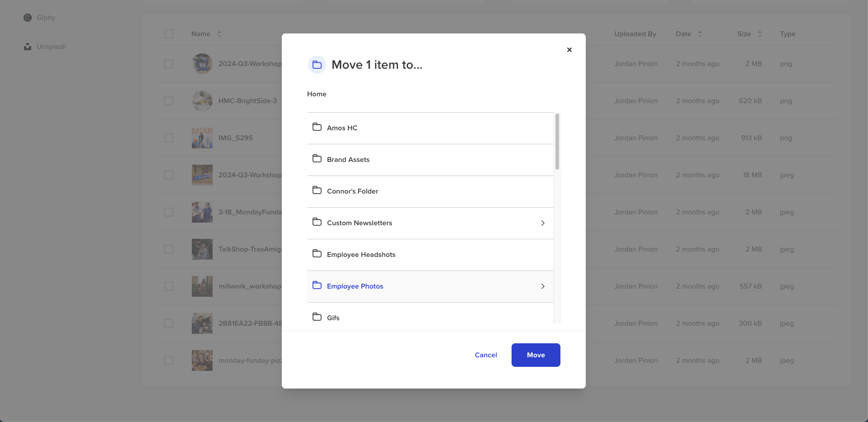
Task: Check the box for monday-funday-pizza file
Action: 169,360
